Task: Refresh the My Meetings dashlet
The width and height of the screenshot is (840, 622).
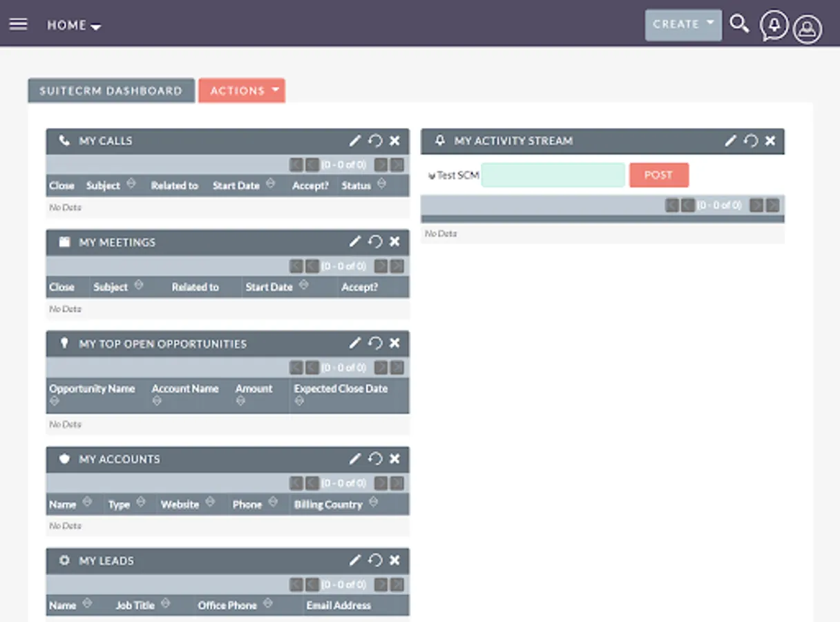Action: [375, 242]
